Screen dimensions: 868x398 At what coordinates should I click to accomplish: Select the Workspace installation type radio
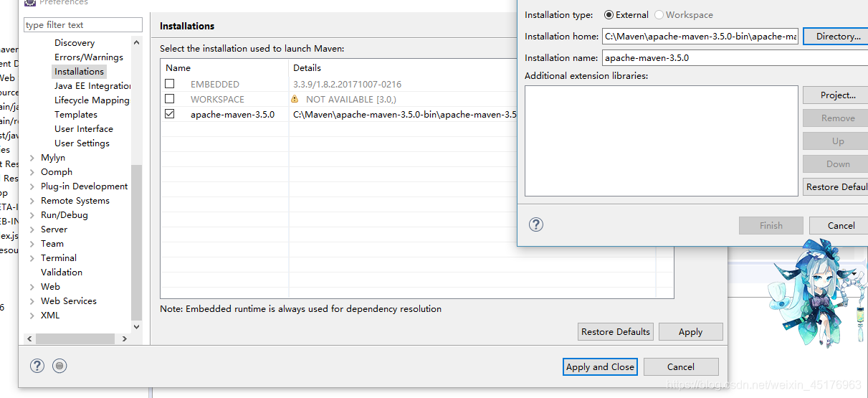tap(659, 14)
